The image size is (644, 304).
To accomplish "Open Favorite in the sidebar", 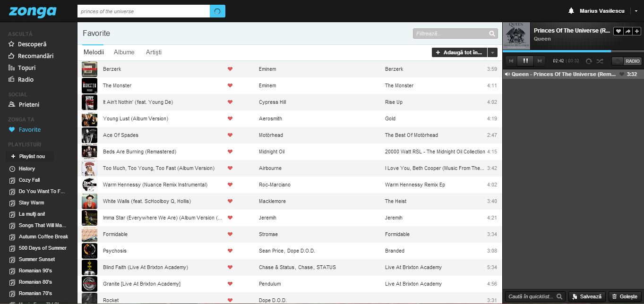I will click(25, 129).
